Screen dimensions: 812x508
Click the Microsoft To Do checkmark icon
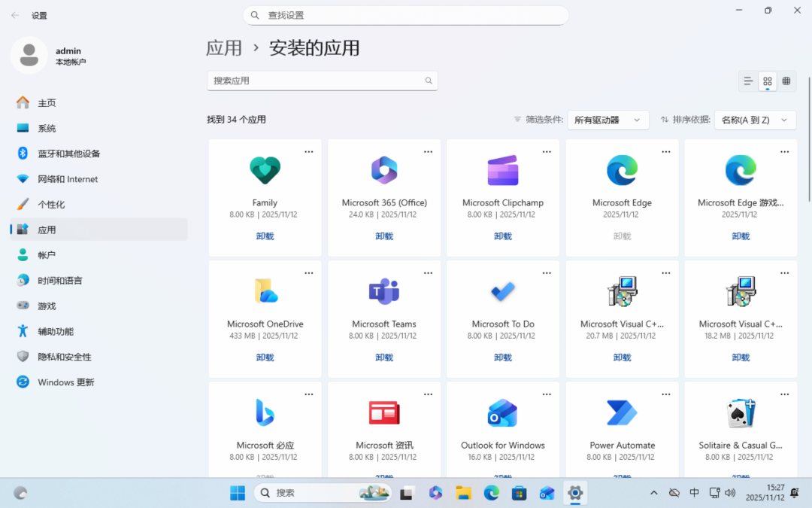tap(503, 291)
